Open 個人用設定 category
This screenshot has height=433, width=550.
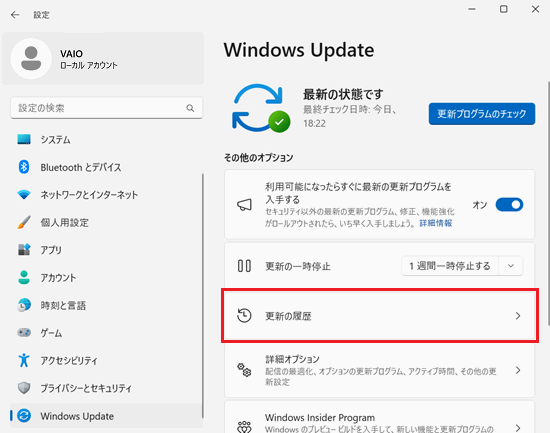(x=106, y=222)
